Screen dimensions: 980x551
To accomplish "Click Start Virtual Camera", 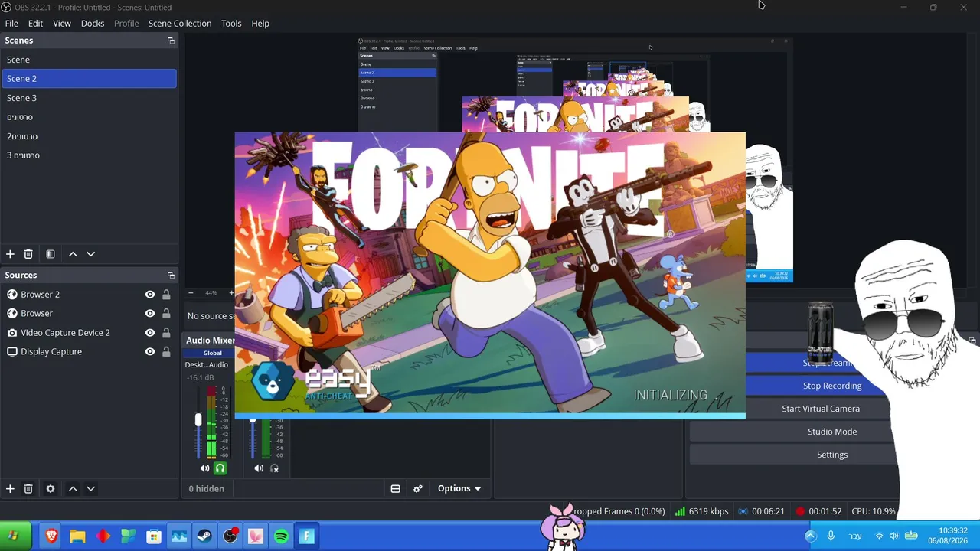I will 821,409.
